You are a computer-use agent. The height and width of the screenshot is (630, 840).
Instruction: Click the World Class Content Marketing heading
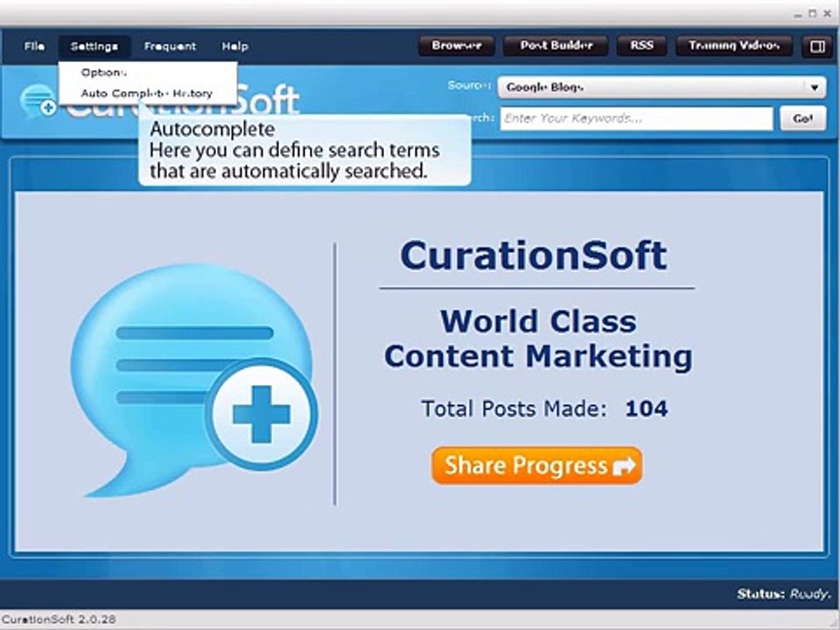coord(538,339)
